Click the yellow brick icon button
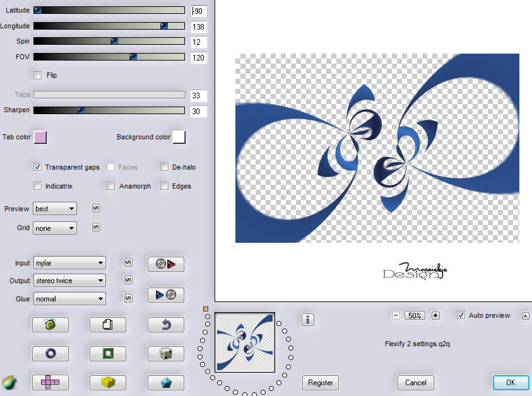This screenshot has width=532, height=396. tap(107, 382)
